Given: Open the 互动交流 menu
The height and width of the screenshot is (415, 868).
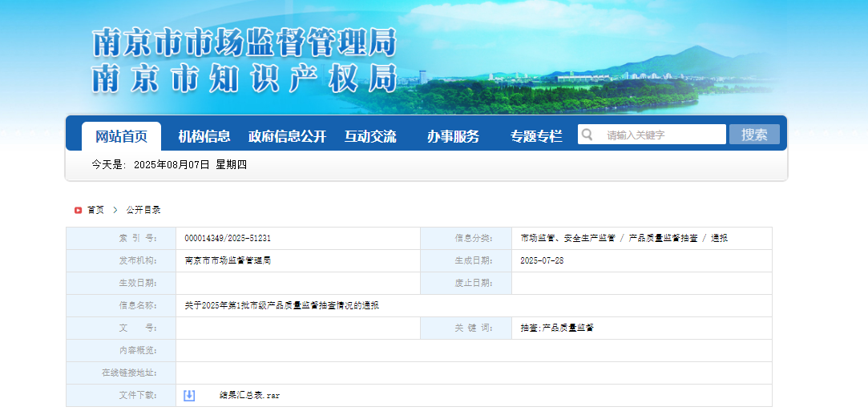Looking at the screenshot, I should (x=370, y=136).
